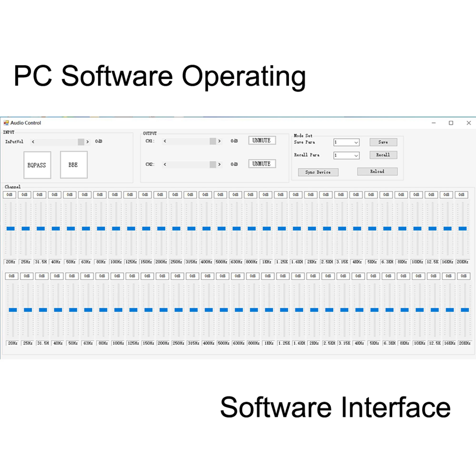
Task: Click the Reload button
Action: click(377, 171)
